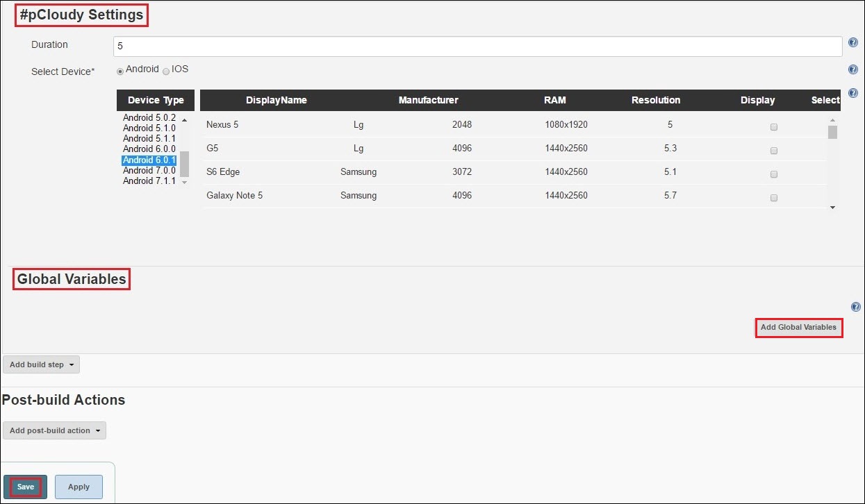This screenshot has height=504, width=865.
Task: Check the Nexus 5 device checkbox
Action: click(774, 127)
